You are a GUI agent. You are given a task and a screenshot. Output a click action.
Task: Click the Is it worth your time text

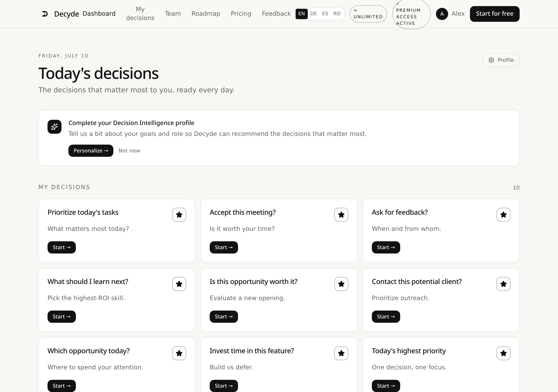pyautogui.click(x=242, y=229)
